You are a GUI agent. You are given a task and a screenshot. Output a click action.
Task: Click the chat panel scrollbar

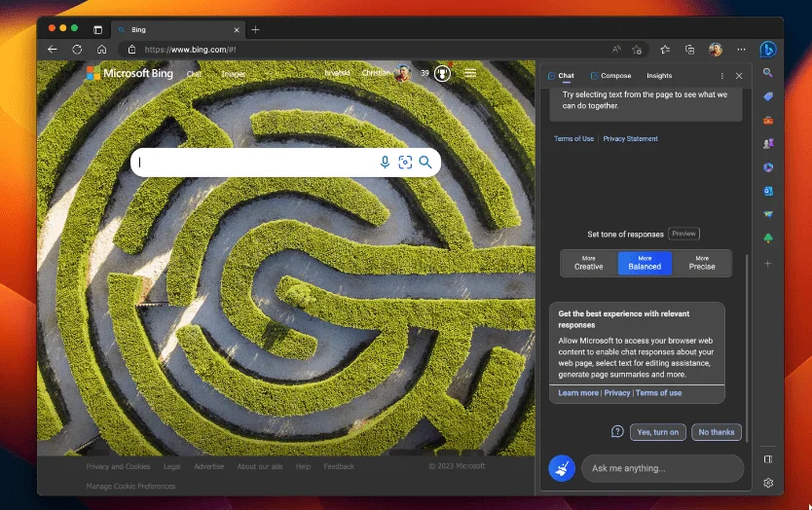click(746, 346)
